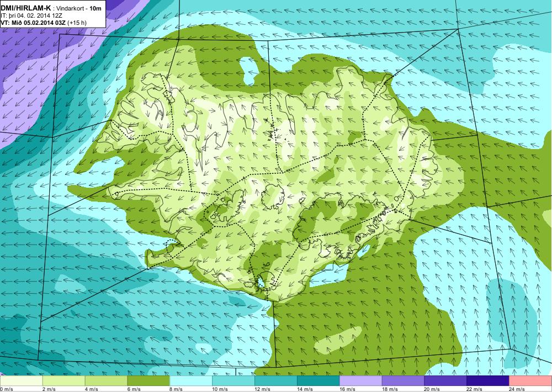Select the medium green 4–6 m/s legend swatch
This screenshot has width=552, height=392.
click(x=106, y=381)
